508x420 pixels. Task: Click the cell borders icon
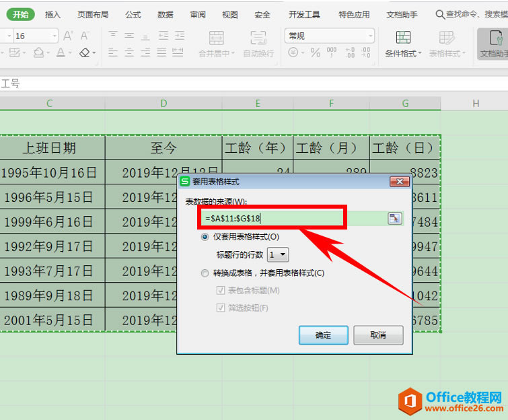click(15, 53)
